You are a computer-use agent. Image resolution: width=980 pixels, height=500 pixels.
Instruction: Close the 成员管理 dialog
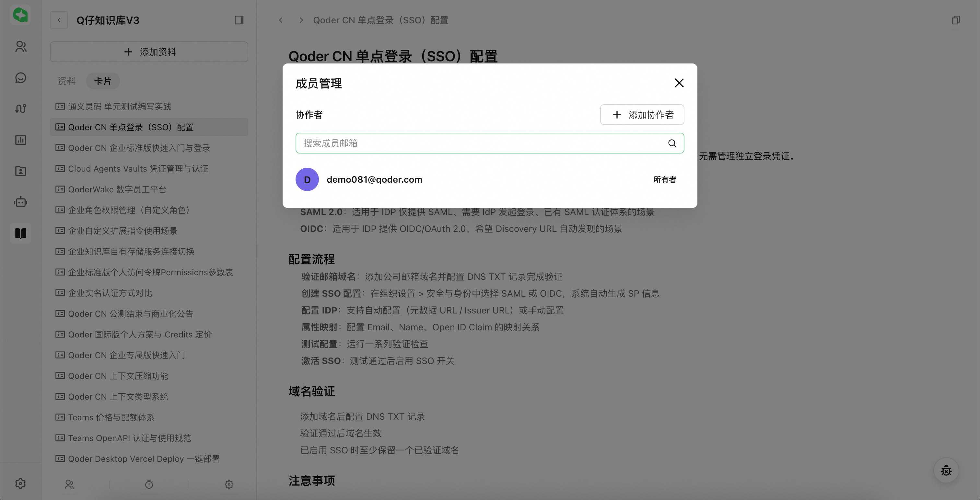[679, 83]
